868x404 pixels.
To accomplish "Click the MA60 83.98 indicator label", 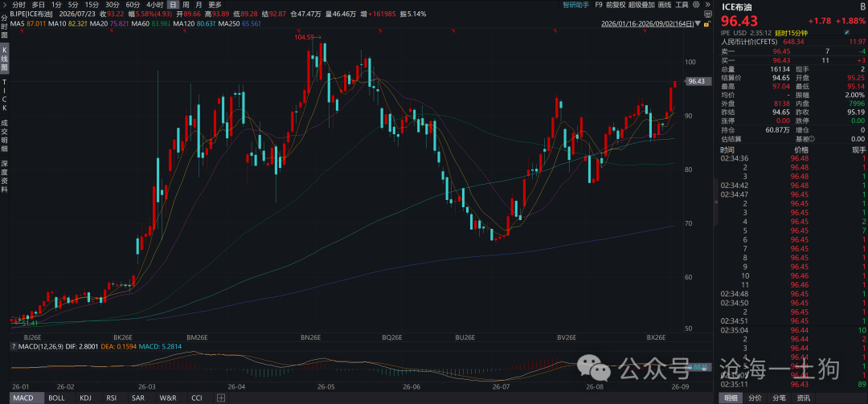I will pos(151,24).
